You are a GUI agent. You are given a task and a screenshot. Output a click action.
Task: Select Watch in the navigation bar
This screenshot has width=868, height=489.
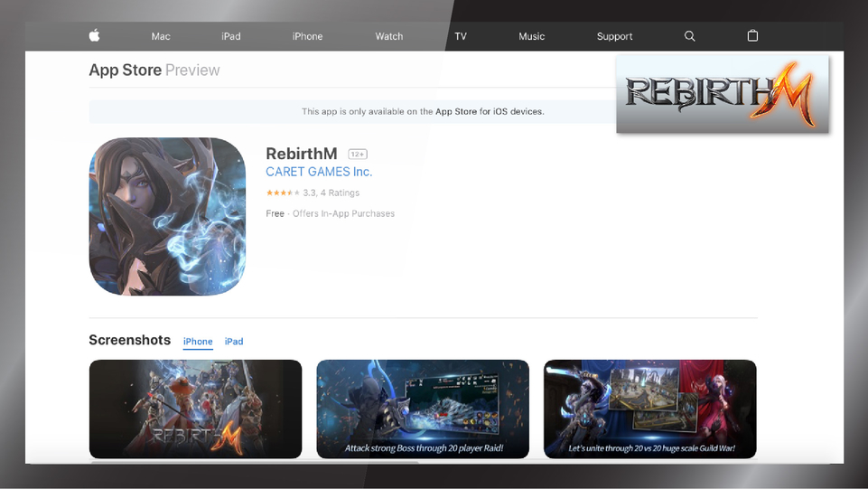point(389,36)
